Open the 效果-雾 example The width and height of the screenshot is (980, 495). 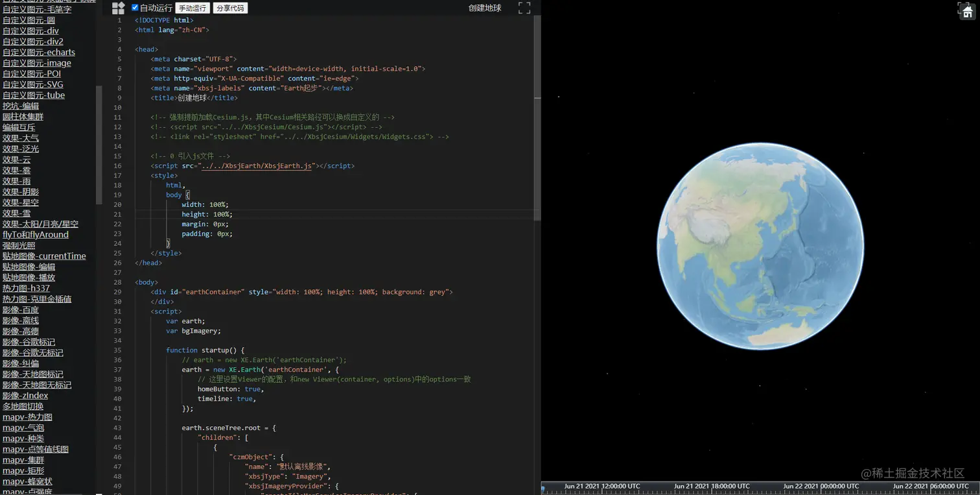pyautogui.click(x=16, y=170)
